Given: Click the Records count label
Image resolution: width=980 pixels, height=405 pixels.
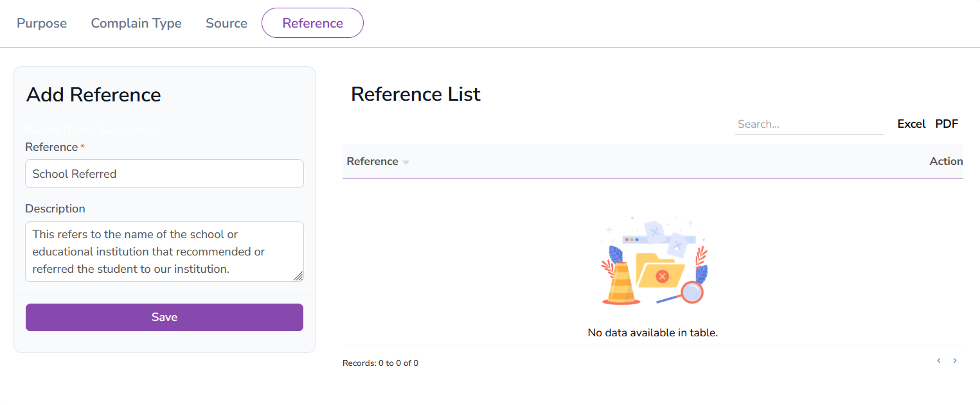Looking at the screenshot, I should [x=380, y=363].
